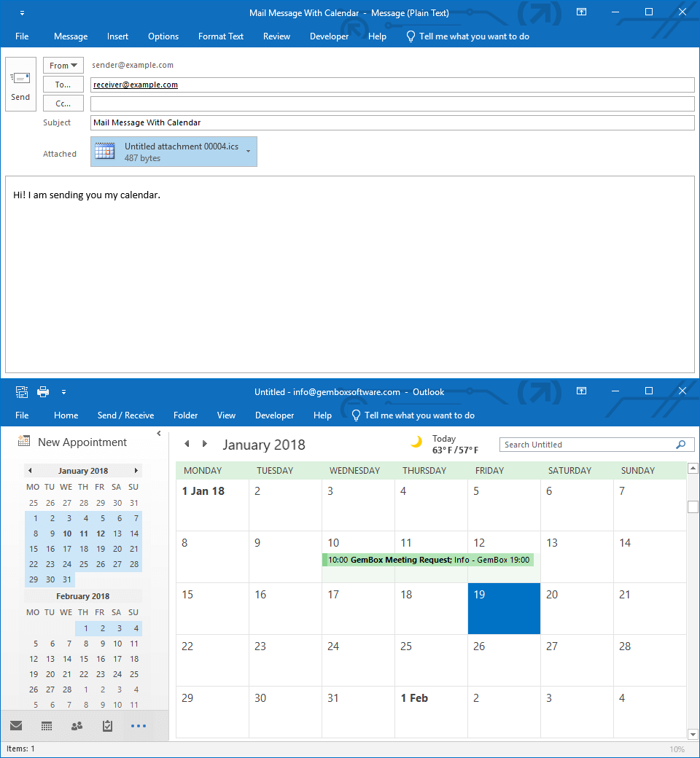Click the New Appointment calendar icon
700x758 pixels.
pos(24,442)
